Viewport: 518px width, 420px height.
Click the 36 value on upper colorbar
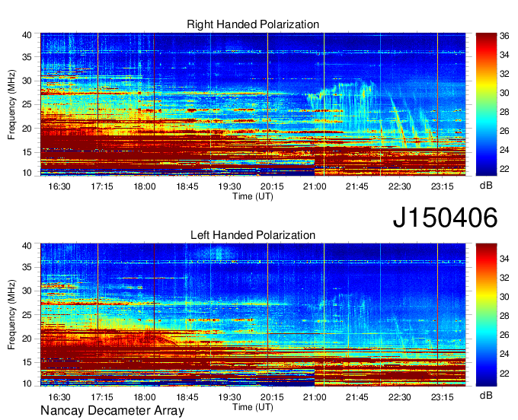coord(504,36)
